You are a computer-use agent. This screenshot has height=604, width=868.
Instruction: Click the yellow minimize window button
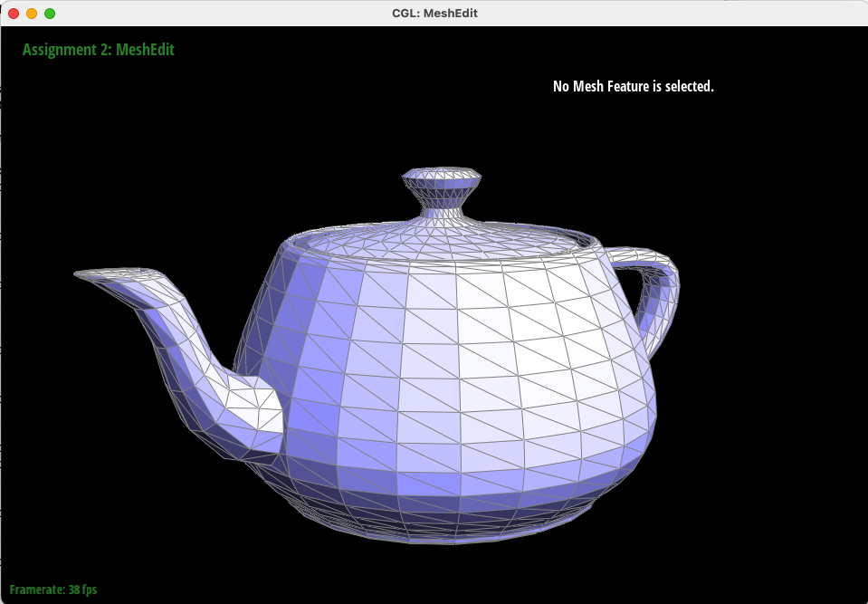tap(32, 14)
